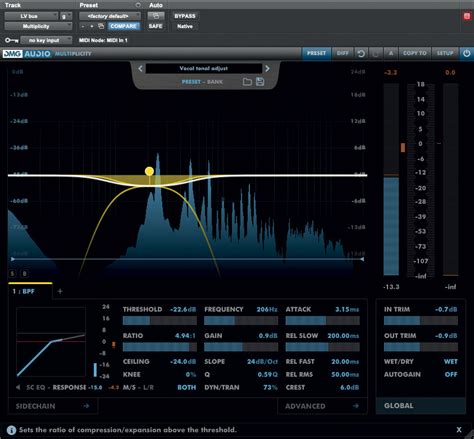Toggle band solo S button

pyautogui.click(x=12, y=274)
